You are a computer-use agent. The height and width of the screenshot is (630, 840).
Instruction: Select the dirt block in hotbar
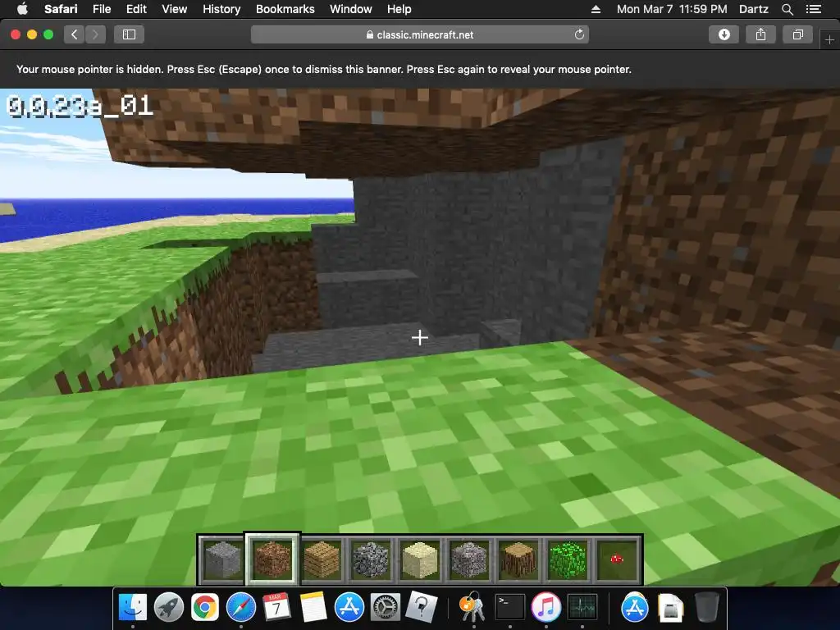(272, 559)
